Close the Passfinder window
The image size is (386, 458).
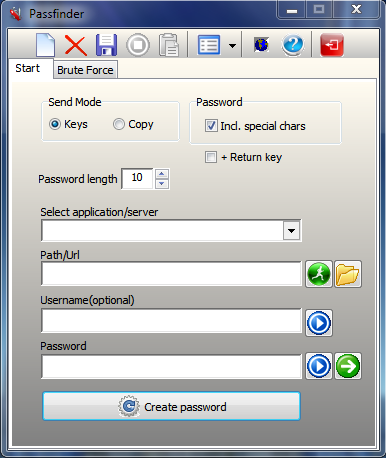point(356,10)
